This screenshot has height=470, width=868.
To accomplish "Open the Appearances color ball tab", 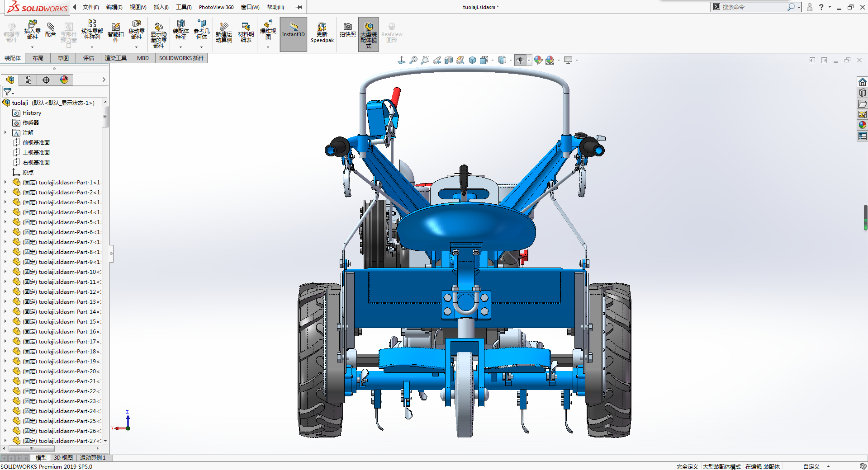I will click(x=64, y=80).
